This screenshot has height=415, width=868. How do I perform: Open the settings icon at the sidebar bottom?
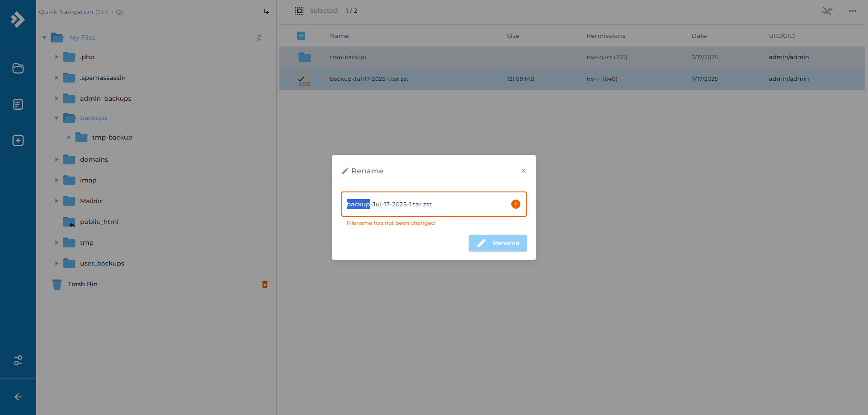(18, 361)
